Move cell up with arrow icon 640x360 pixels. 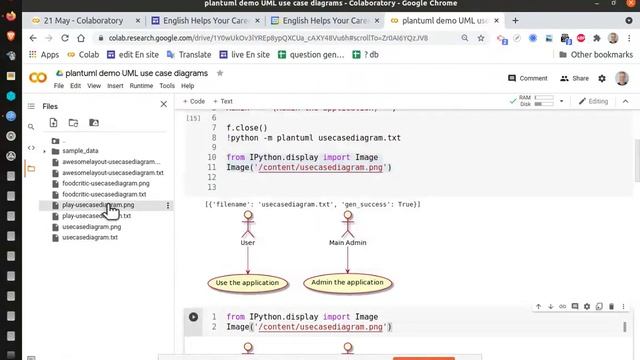pyautogui.click(x=538, y=307)
